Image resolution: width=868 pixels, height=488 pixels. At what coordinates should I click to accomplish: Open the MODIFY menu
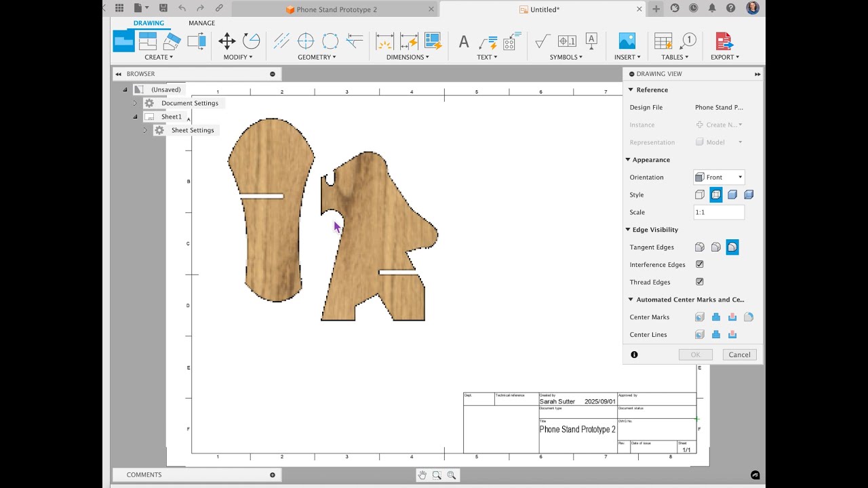point(238,57)
